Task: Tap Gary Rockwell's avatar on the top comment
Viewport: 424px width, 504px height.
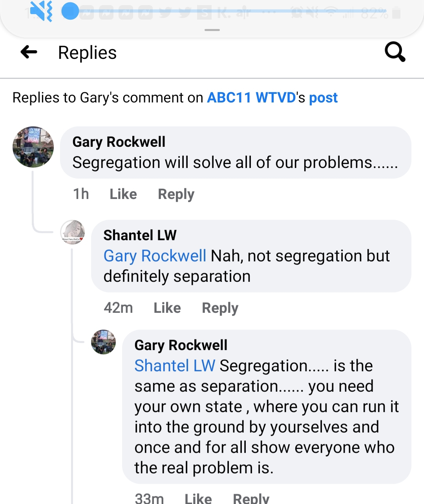Action: 33,147
